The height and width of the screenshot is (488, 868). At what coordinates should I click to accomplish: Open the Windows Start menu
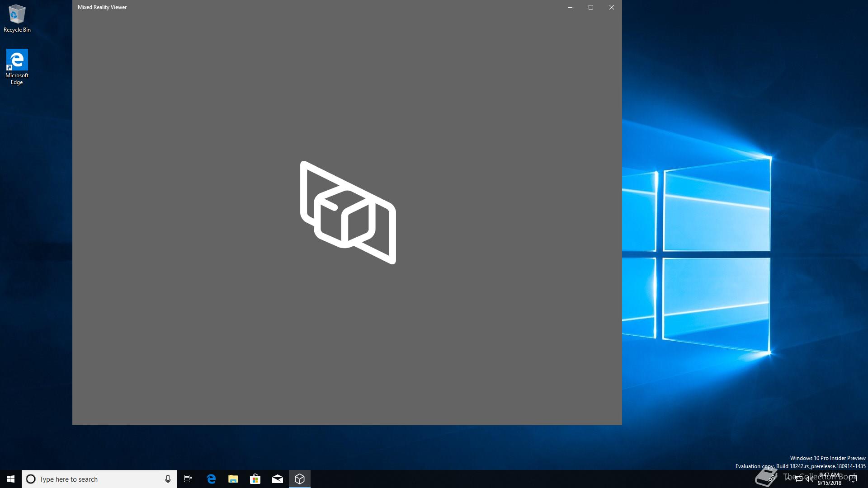(x=11, y=479)
